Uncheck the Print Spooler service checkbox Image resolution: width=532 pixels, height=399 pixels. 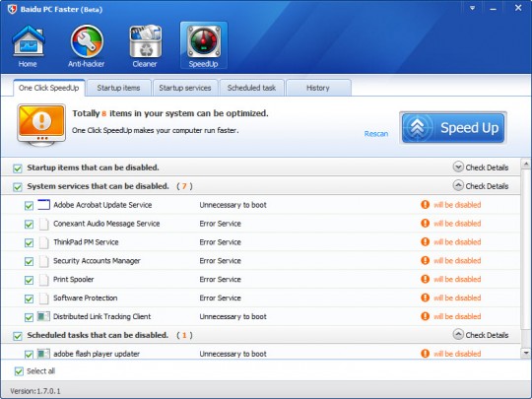(x=29, y=280)
